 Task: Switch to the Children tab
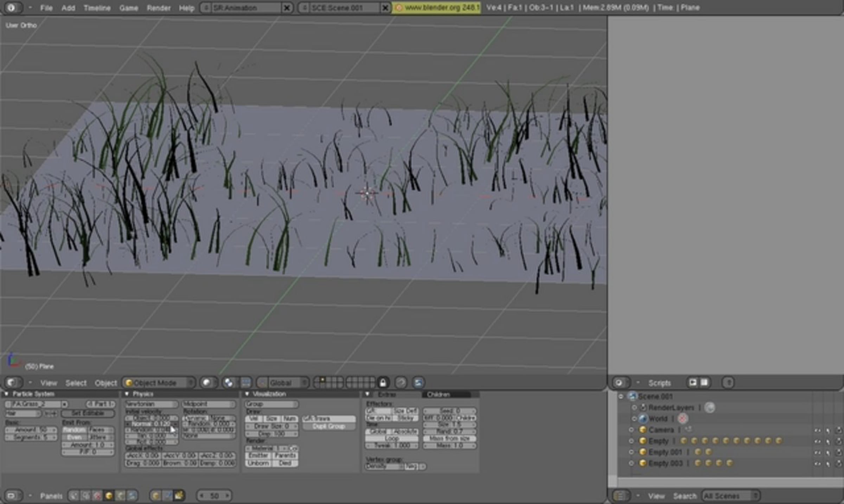click(x=438, y=395)
